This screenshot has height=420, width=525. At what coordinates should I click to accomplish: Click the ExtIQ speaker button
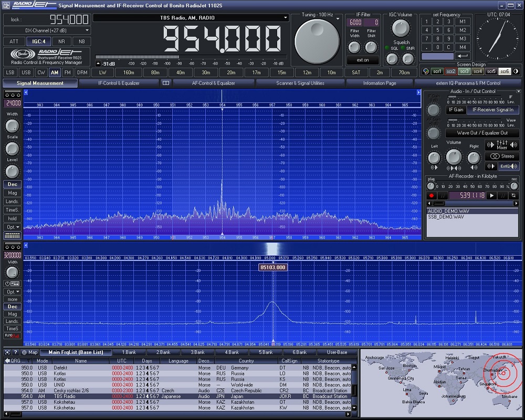508,166
